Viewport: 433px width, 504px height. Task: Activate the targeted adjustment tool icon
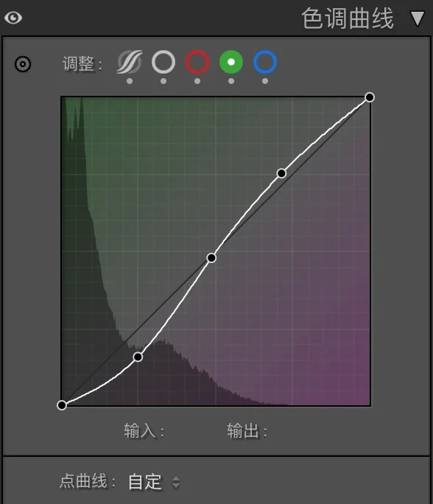tap(23, 64)
